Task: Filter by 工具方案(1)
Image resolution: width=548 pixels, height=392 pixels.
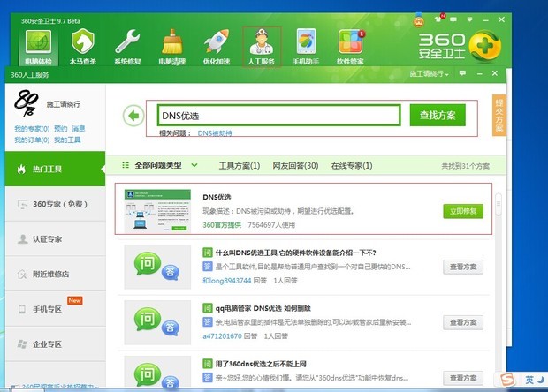Action: click(x=240, y=165)
